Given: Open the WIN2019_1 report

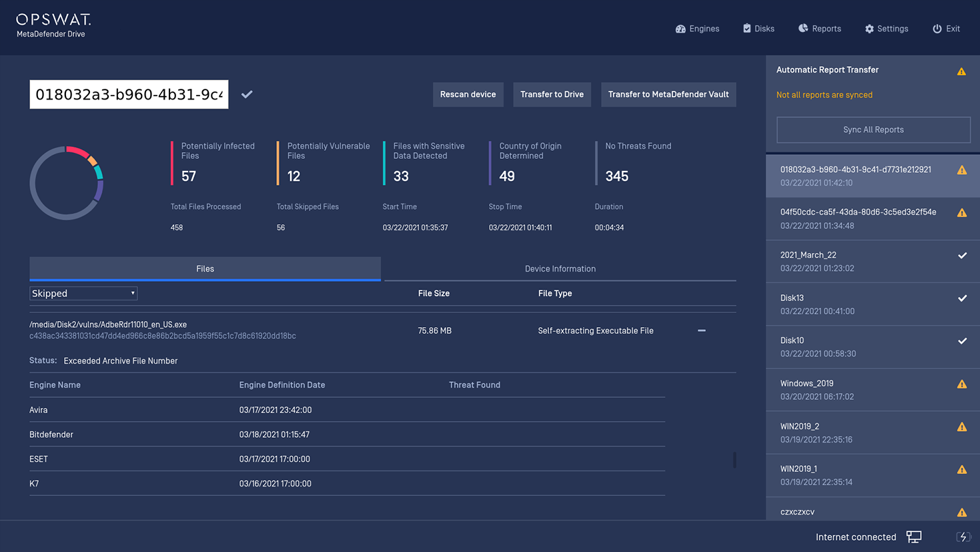Looking at the screenshot, I should click(873, 475).
